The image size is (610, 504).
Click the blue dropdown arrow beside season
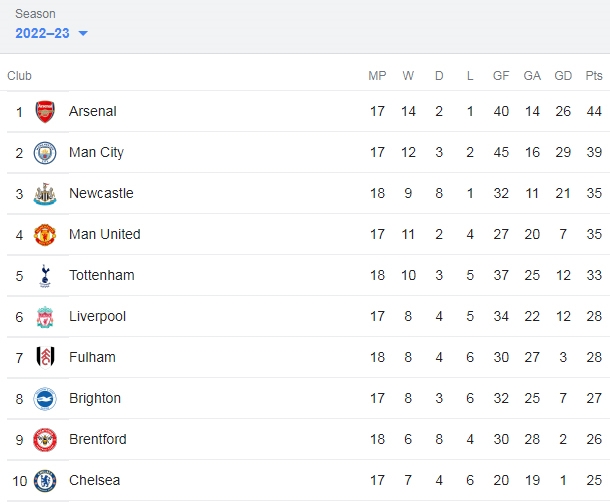(x=83, y=33)
